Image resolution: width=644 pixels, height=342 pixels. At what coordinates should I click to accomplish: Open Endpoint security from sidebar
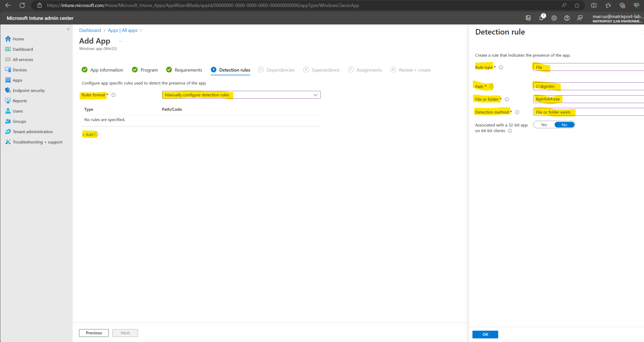(28, 90)
